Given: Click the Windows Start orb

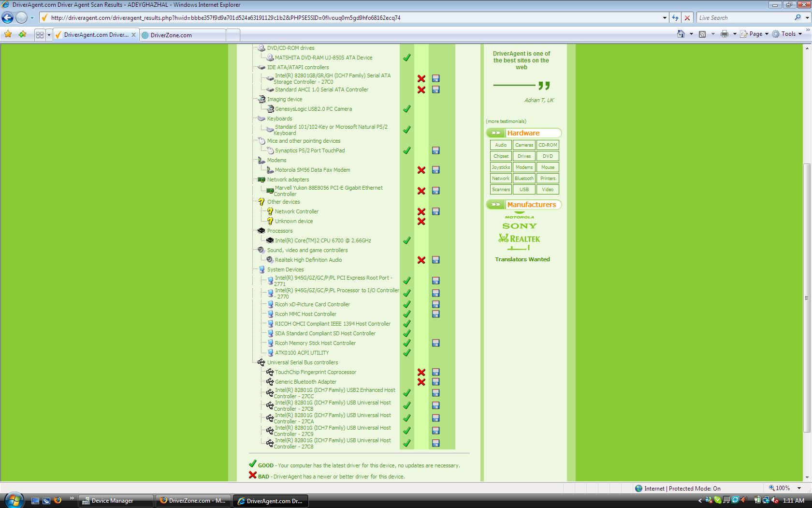Looking at the screenshot, I should [x=14, y=500].
